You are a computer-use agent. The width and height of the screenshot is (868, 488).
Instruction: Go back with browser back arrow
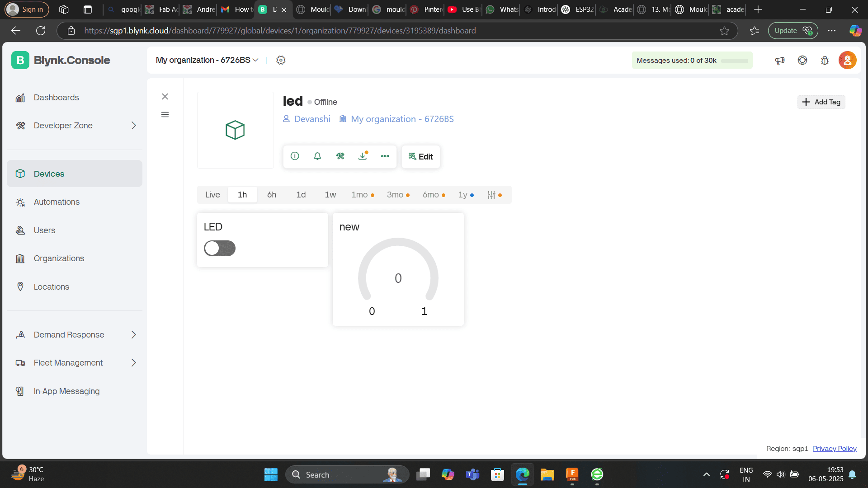pos(16,31)
